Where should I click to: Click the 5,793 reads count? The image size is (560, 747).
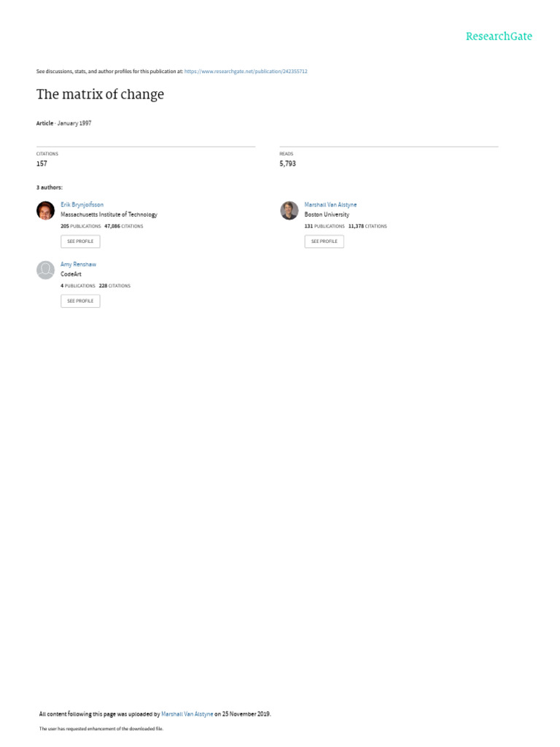[x=287, y=163]
